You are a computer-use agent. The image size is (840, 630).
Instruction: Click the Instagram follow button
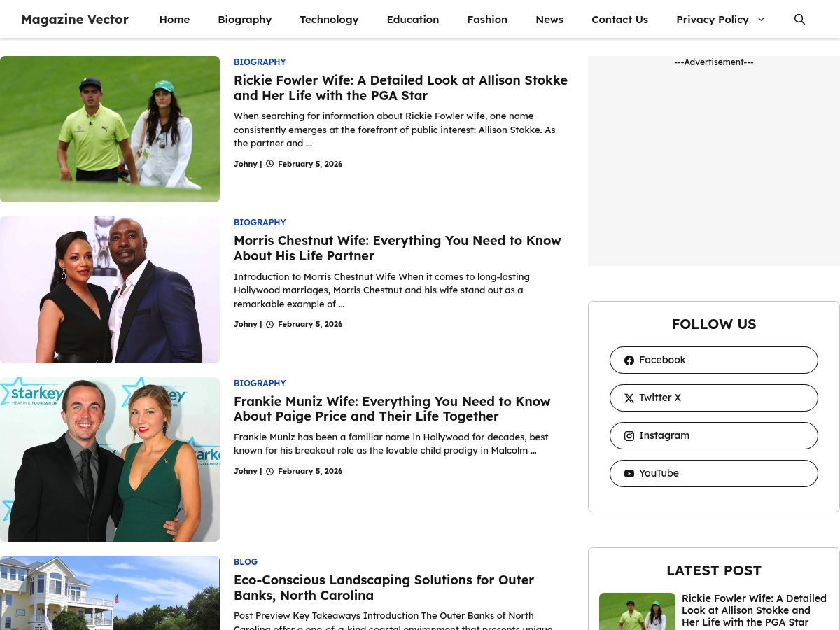point(714,435)
